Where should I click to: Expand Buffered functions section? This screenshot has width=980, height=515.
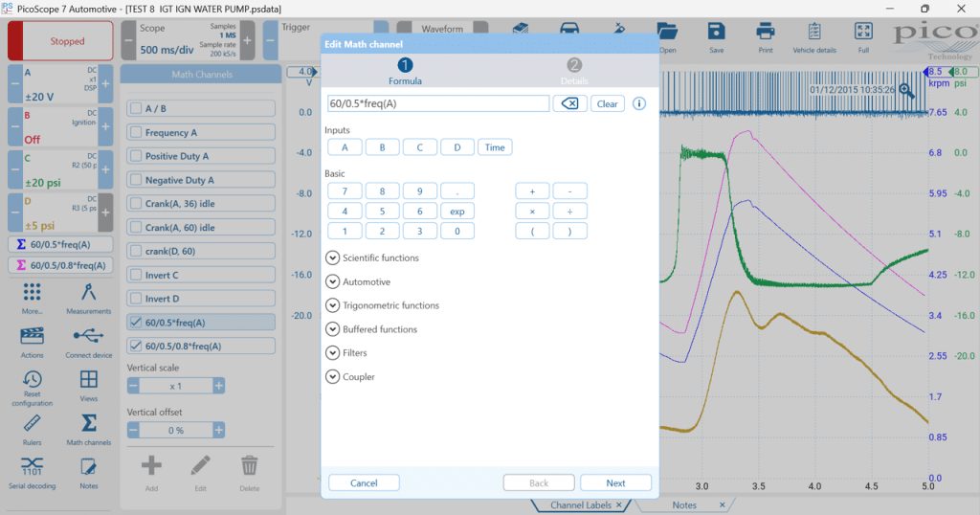[332, 328]
